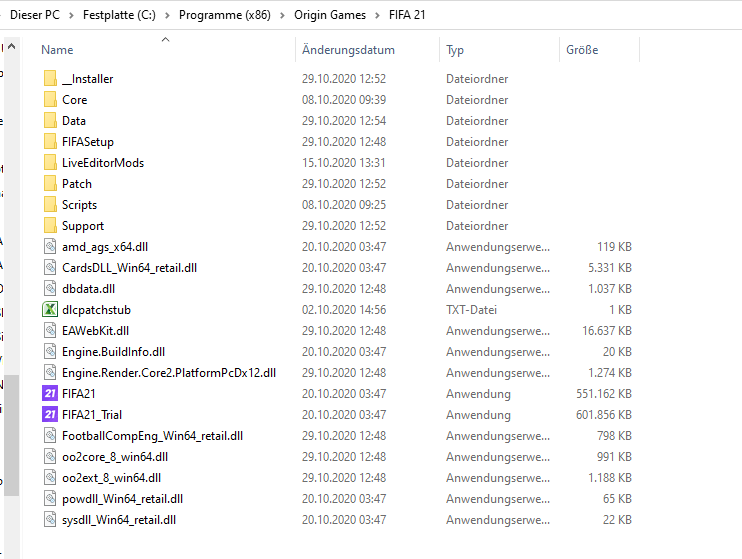This screenshot has width=742, height=559.
Task: Select the Scripts folder icon
Action: tap(50, 204)
